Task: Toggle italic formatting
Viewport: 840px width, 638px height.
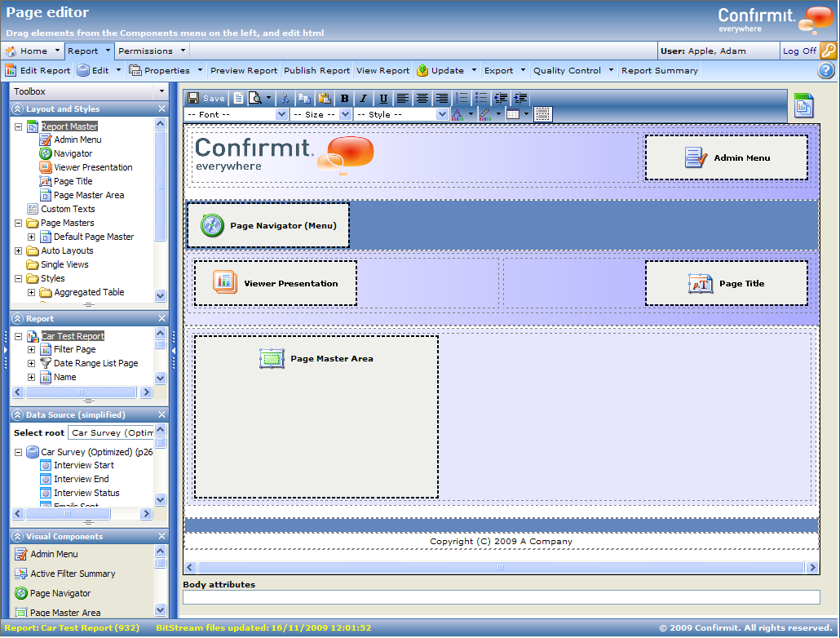Action: pyautogui.click(x=362, y=97)
